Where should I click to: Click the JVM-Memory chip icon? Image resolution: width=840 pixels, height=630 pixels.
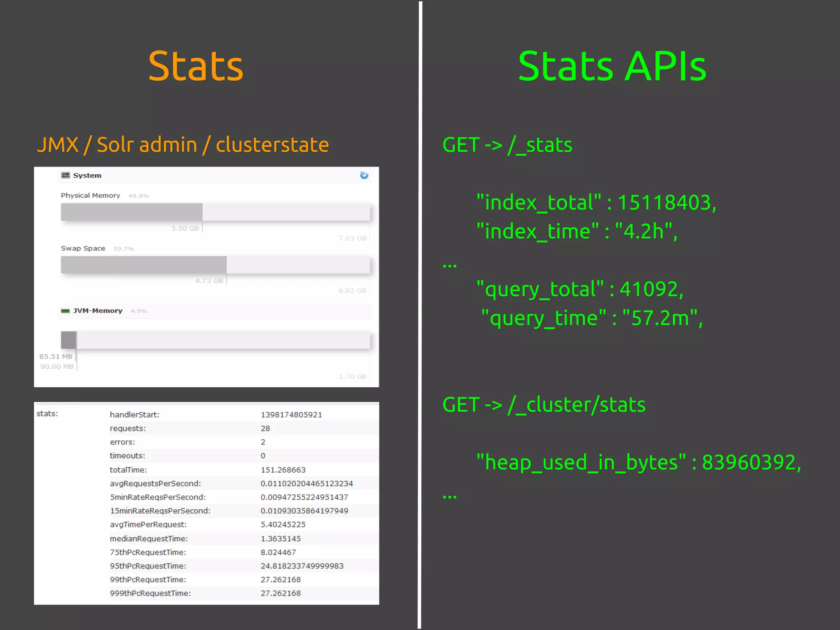[65, 311]
